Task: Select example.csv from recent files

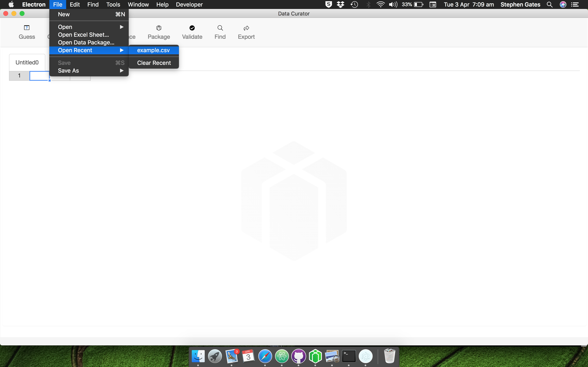Action: pos(153,50)
